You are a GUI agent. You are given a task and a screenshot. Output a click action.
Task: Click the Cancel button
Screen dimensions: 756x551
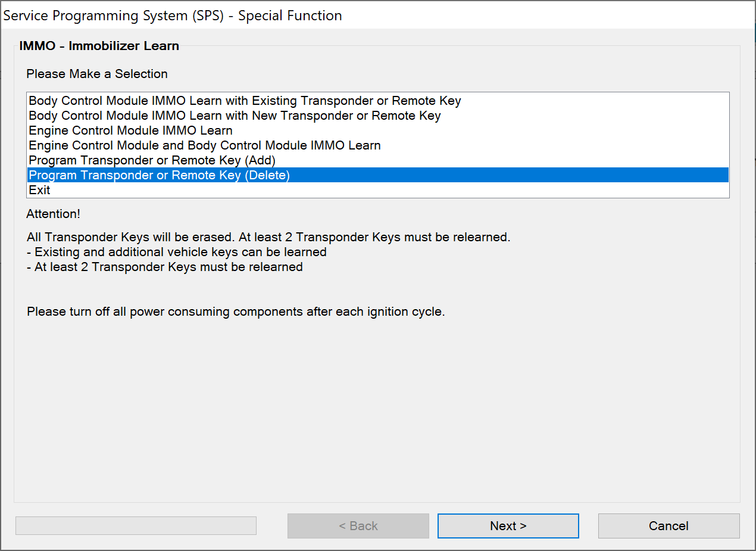coord(668,526)
